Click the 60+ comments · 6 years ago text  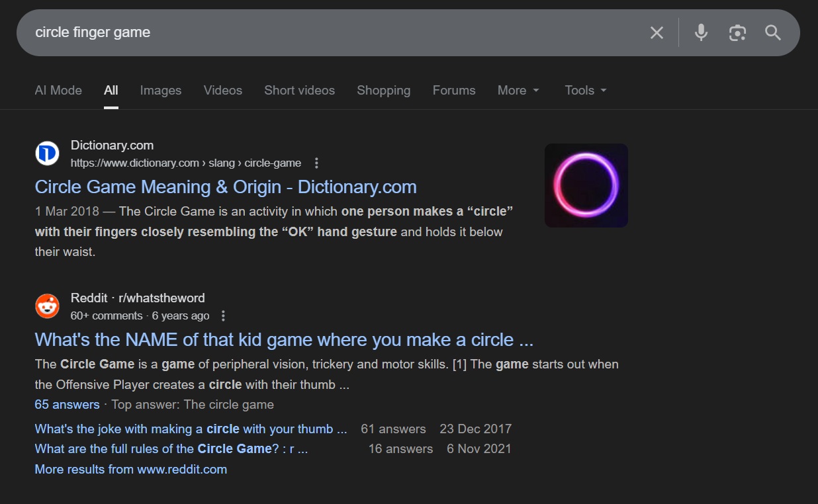coord(140,315)
